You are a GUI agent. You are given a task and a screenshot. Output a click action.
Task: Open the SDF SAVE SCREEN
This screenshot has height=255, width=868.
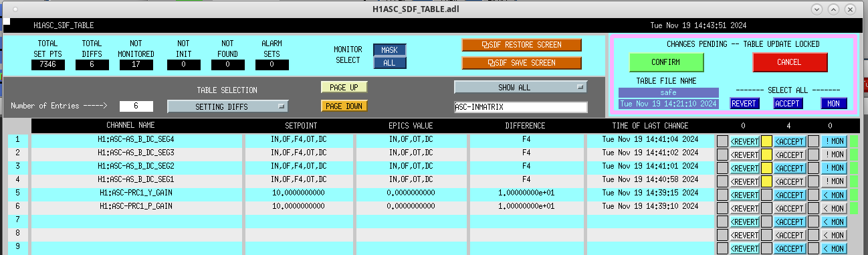click(522, 63)
